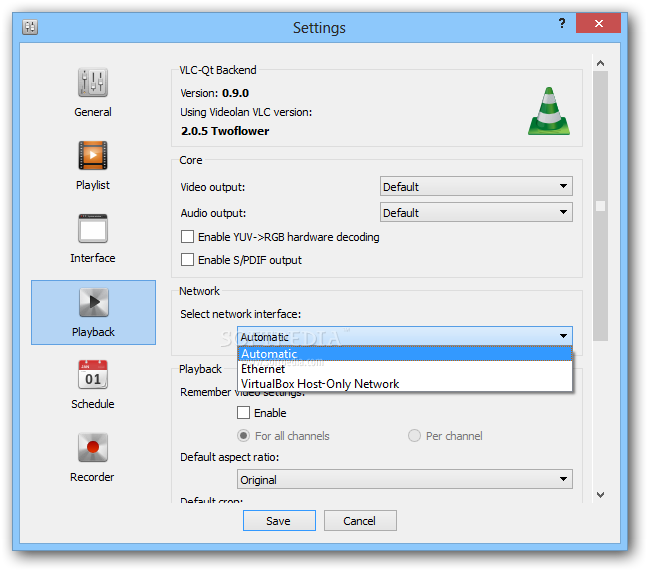The width and height of the screenshot is (648, 571).
Task: Choose Automatic in the network list
Action: click(405, 354)
